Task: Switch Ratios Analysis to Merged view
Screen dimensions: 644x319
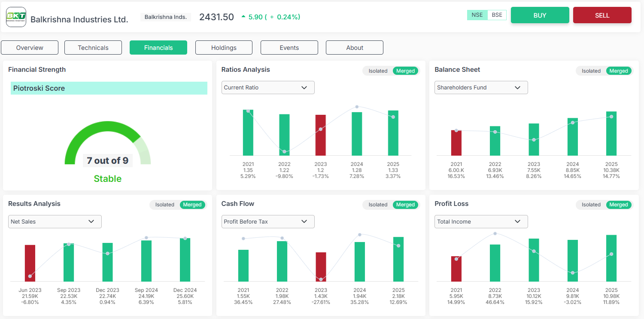Action: coord(406,71)
